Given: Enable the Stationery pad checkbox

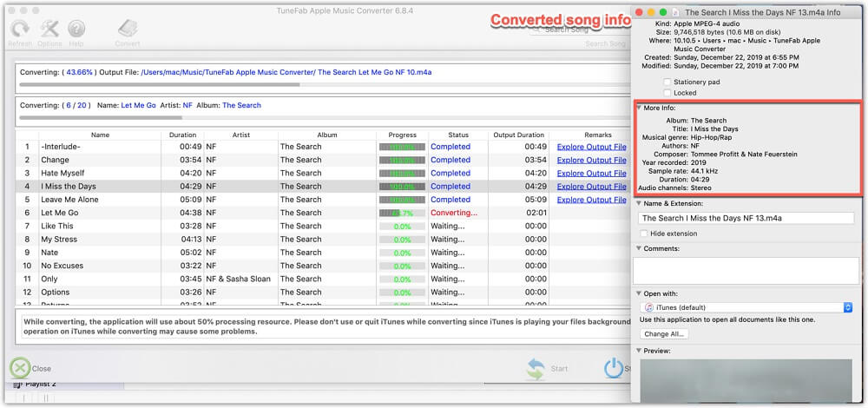Looking at the screenshot, I should [667, 82].
